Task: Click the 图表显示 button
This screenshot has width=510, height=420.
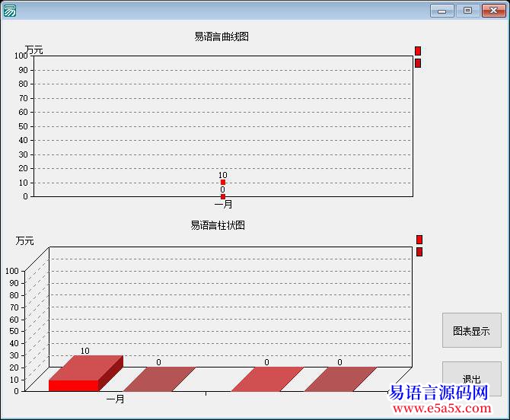Action: tap(471, 331)
